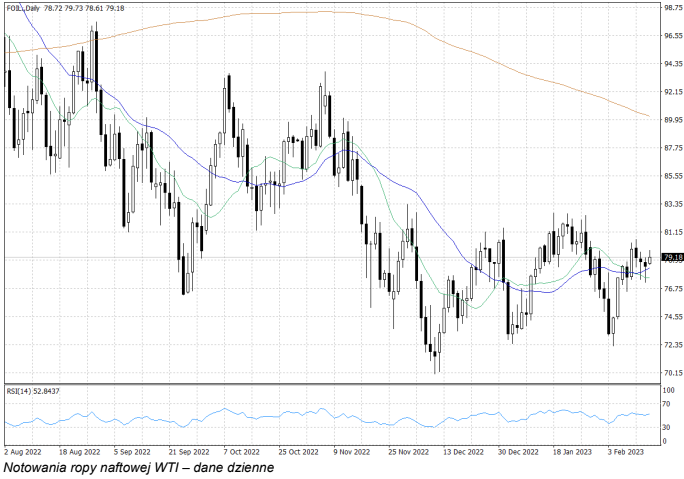Click the RSI oscillator line in lower panel
Screen dimensions: 684x479
coord(300,415)
